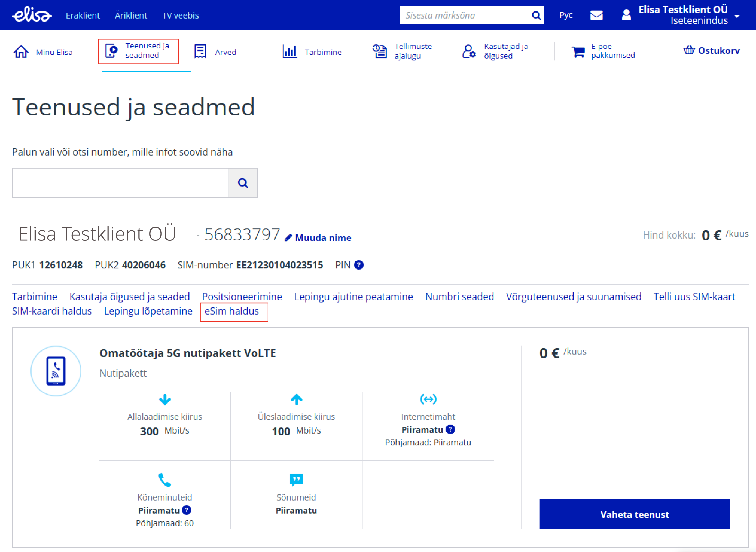Click PIN help question mark icon
756x552 pixels.
click(359, 265)
